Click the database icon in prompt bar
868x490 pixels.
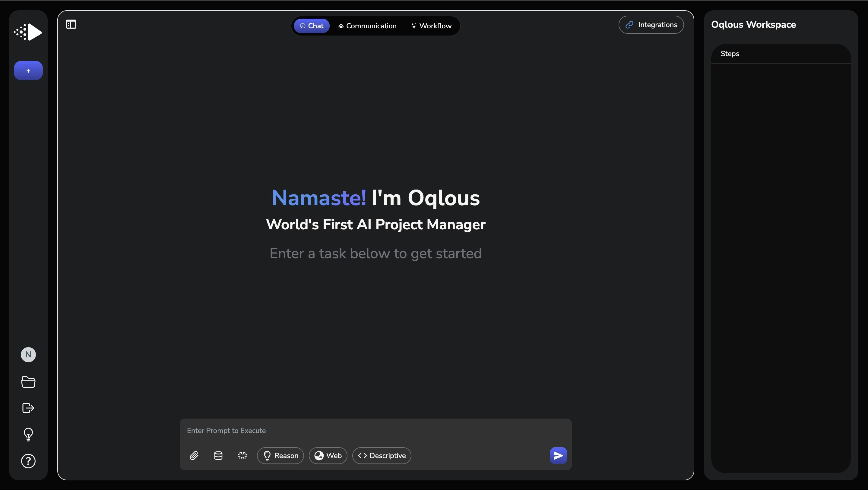coord(218,456)
